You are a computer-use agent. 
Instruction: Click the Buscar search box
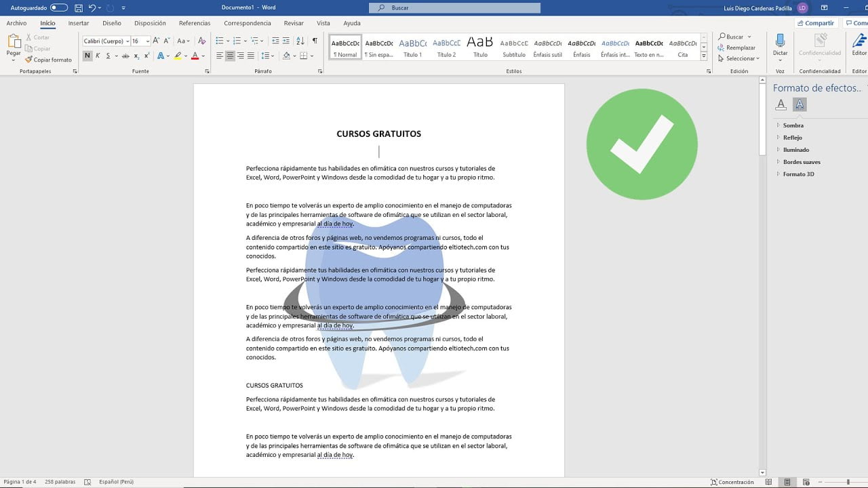tap(455, 7)
